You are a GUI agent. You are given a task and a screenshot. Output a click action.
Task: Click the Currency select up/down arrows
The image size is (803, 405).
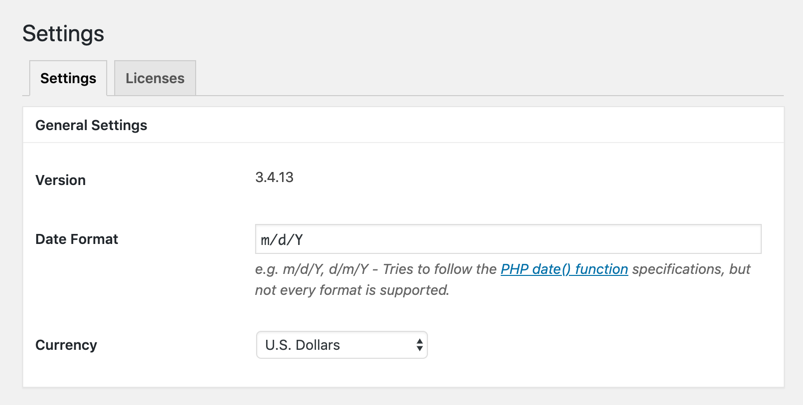(x=419, y=345)
